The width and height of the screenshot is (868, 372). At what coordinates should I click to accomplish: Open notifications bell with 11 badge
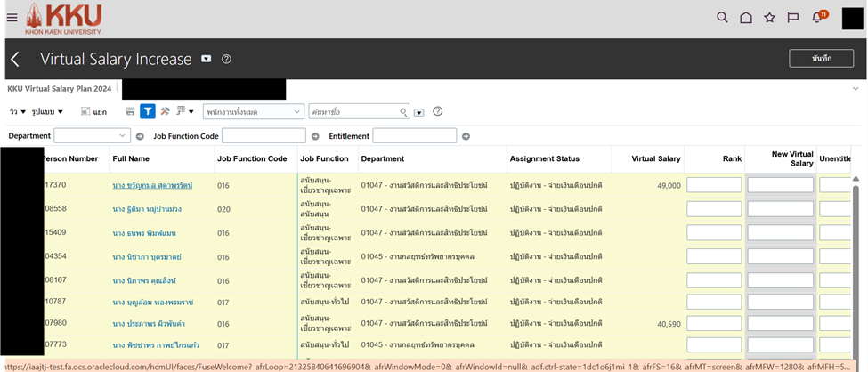point(817,17)
